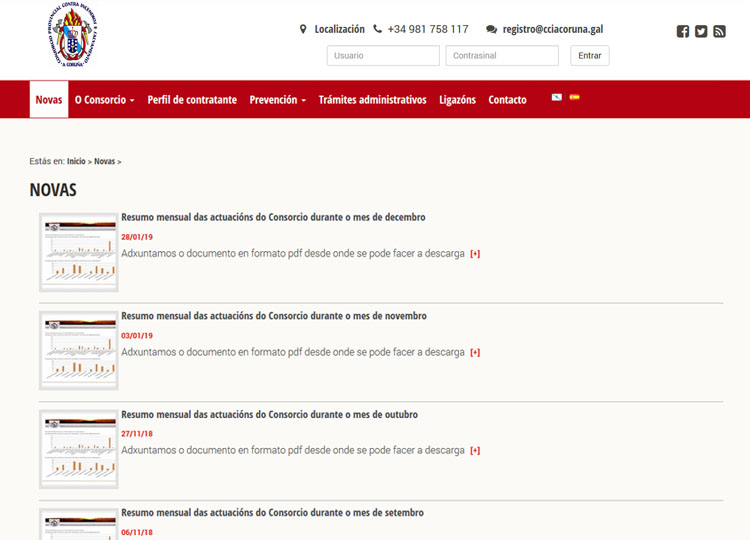The height and width of the screenshot is (540, 750).
Task: Click the Entrar login button
Action: coord(590,55)
